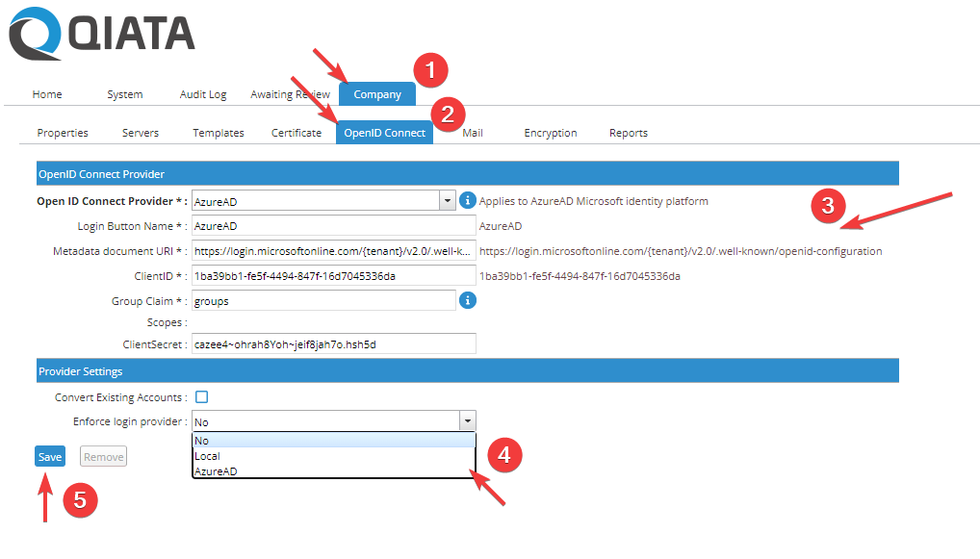This screenshot has height=559, width=980.
Task: Open the Open ID Connect Provider dropdown
Action: (447, 200)
